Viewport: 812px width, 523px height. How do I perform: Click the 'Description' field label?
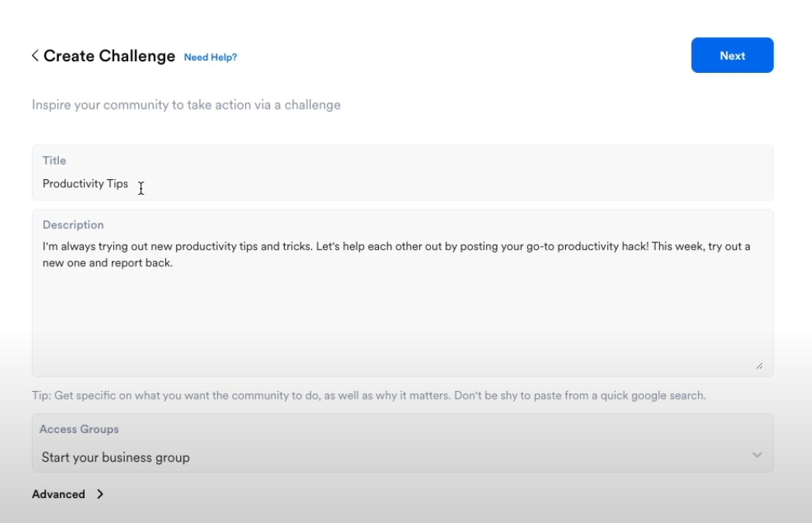click(x=73, y=225)
